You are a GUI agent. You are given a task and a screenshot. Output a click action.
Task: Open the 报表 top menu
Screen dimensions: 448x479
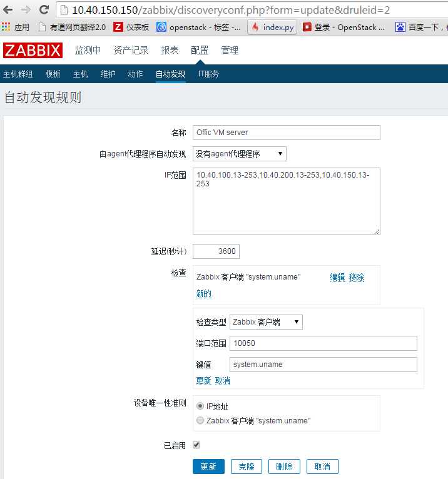(170, 50)
